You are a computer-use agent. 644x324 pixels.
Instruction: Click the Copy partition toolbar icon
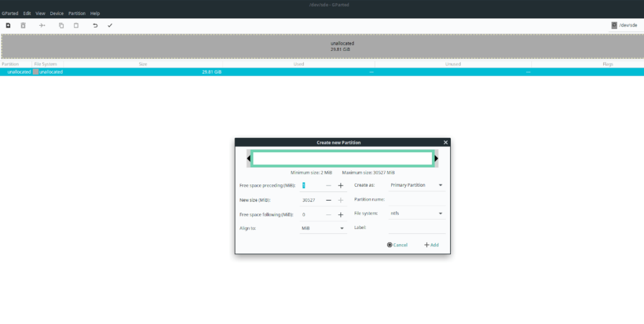coord(61,25)
